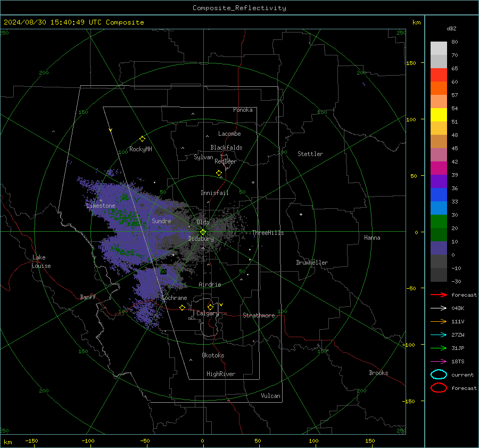479x448 pixels.
Task: Click the asterisk marker northeast of Innisfail
Action: point(253,183)
